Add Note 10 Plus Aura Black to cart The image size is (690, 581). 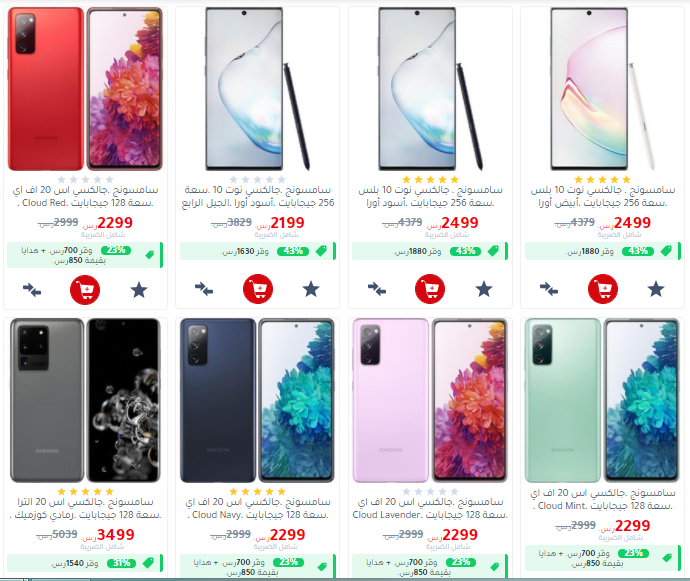430,289
